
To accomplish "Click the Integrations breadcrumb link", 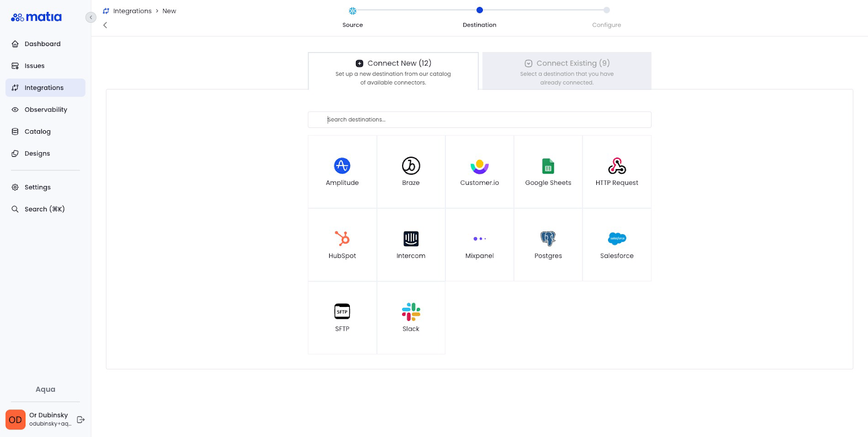I will pyautogui.click(x=132, y=11).
